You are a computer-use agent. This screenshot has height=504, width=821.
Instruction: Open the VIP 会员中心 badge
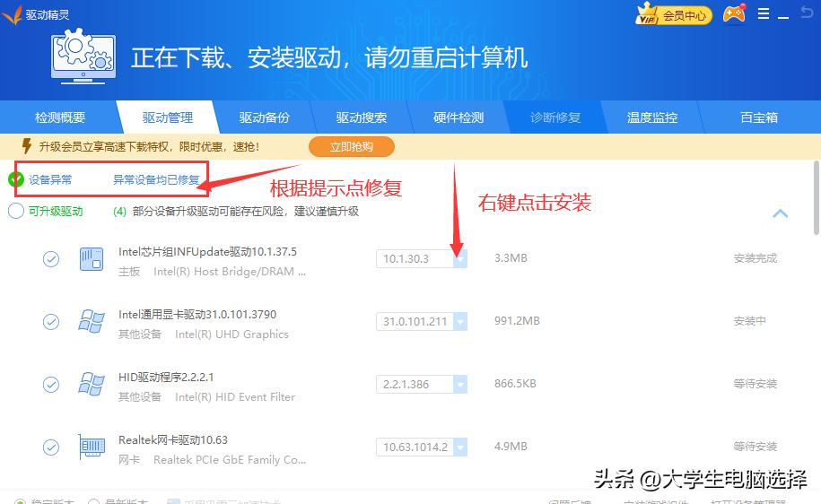673,14
